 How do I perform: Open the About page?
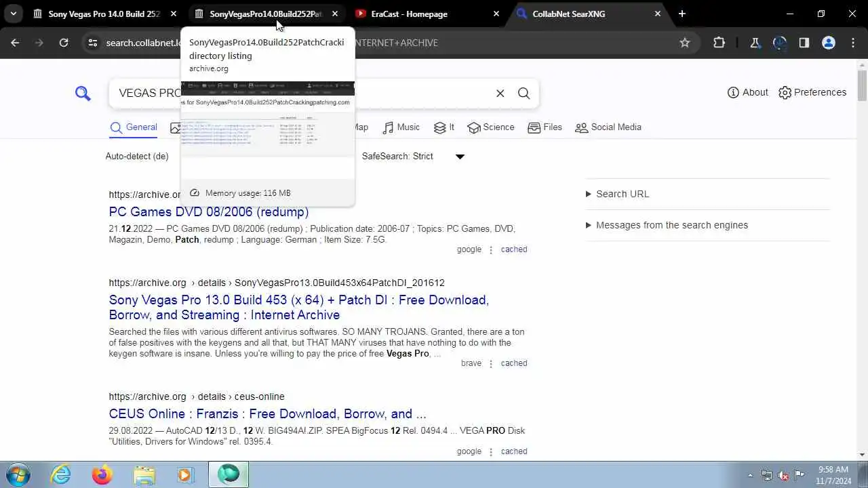coord(748,92)
